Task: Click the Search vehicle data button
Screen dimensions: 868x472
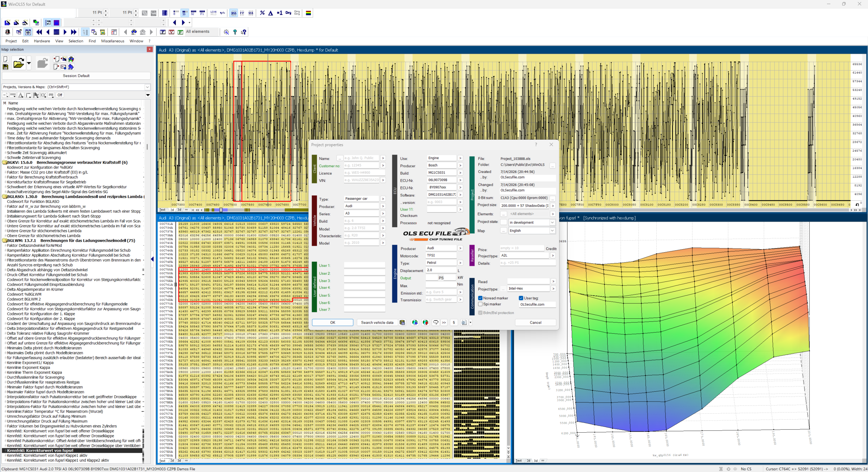Action: click(377, 322)
